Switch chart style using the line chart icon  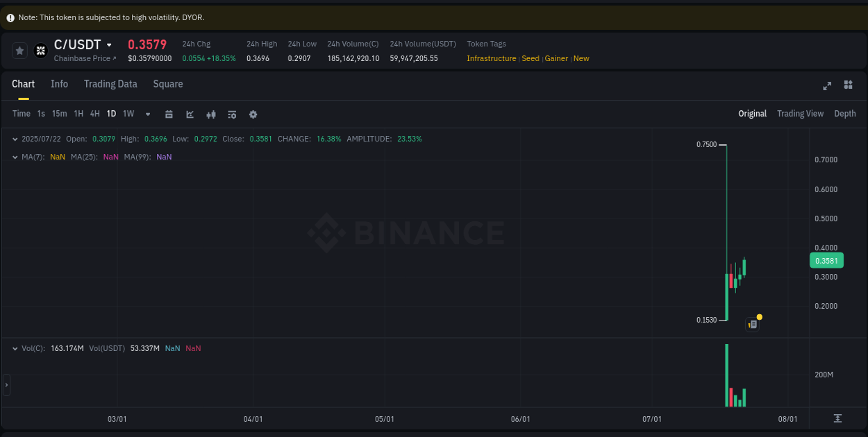190,114
